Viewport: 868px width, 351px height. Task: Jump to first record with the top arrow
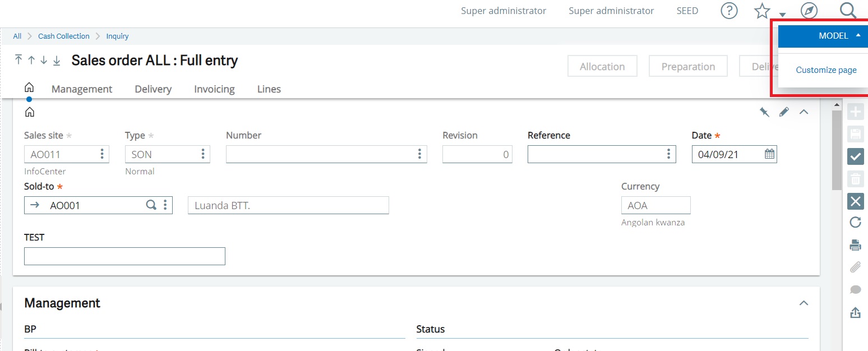point(18,60)
